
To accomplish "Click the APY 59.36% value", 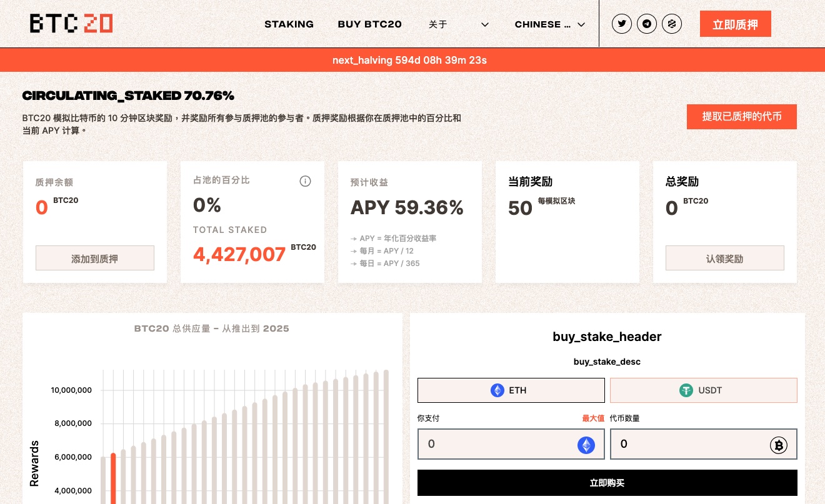I will (407, 207).
